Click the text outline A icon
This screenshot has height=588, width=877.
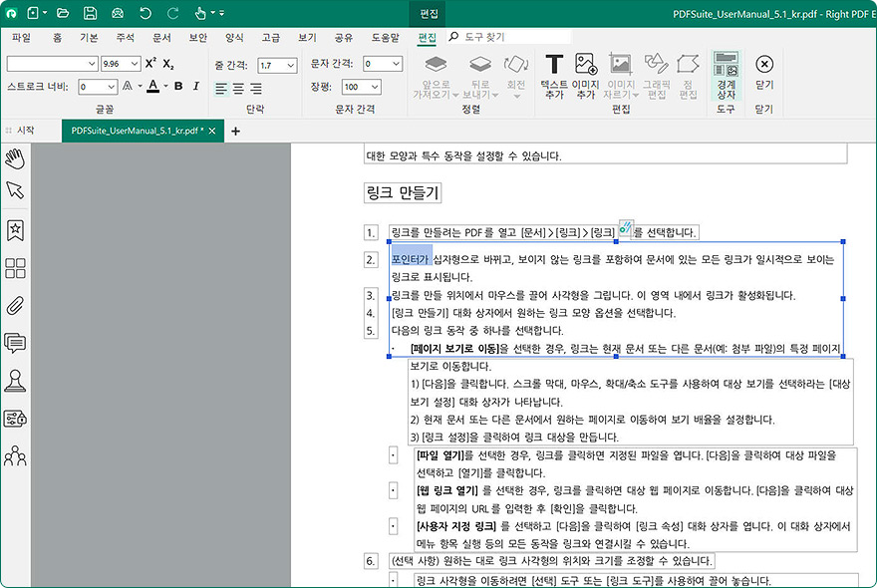[x=129, y=86]
